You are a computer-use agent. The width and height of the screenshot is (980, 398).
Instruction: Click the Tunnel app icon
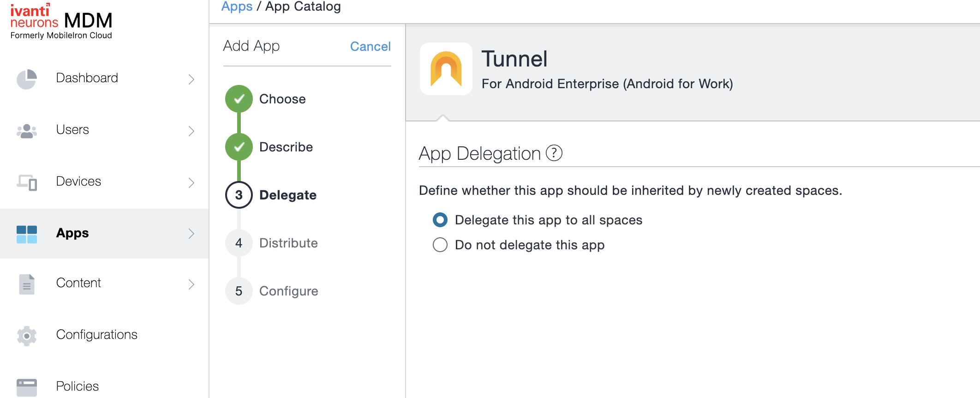pos(446,69)
